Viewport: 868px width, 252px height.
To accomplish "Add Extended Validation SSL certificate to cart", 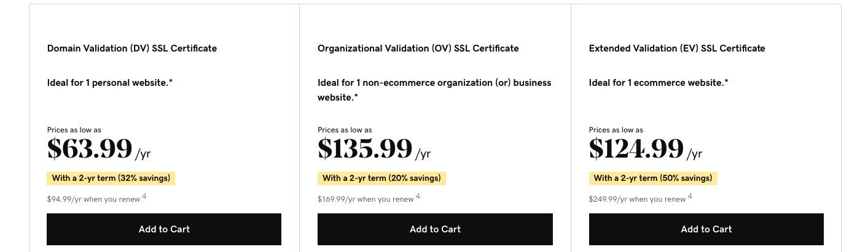I will [706, 229].
